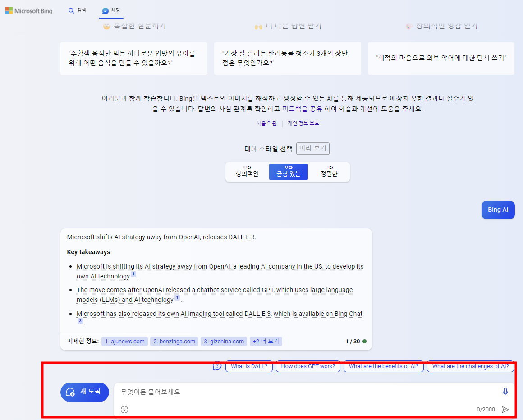Choose 'What are the benefits of AI?'
The image size is (523, 420).
click(384, 366)
